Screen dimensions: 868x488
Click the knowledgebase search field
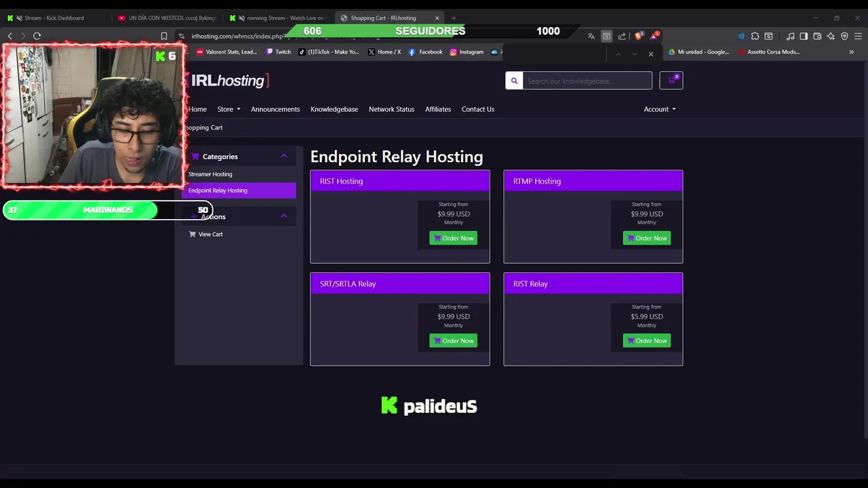587,81
